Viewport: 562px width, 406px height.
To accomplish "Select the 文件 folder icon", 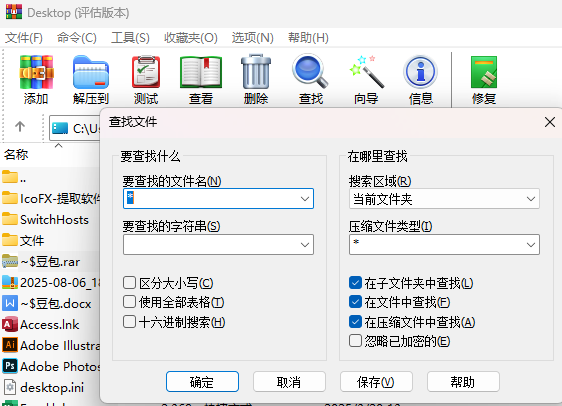I will pyautogui.click(x=10, y=239).
